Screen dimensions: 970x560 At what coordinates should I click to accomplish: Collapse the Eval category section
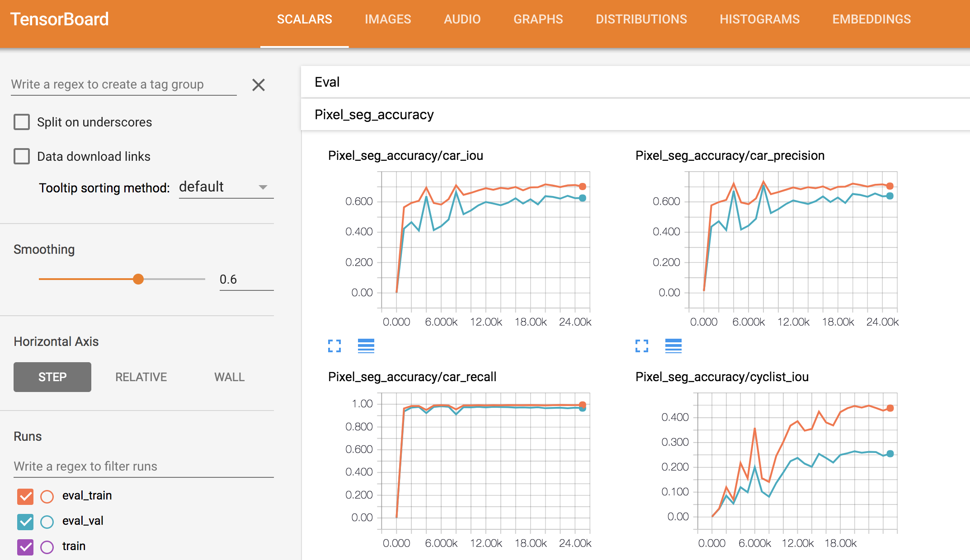(x=327, y=82)
